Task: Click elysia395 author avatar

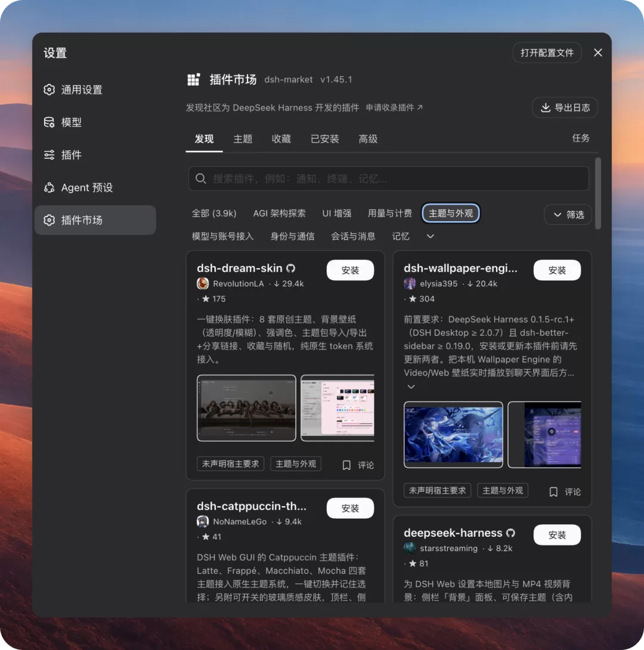Action: pyautogui.click(x=410, y=283)
